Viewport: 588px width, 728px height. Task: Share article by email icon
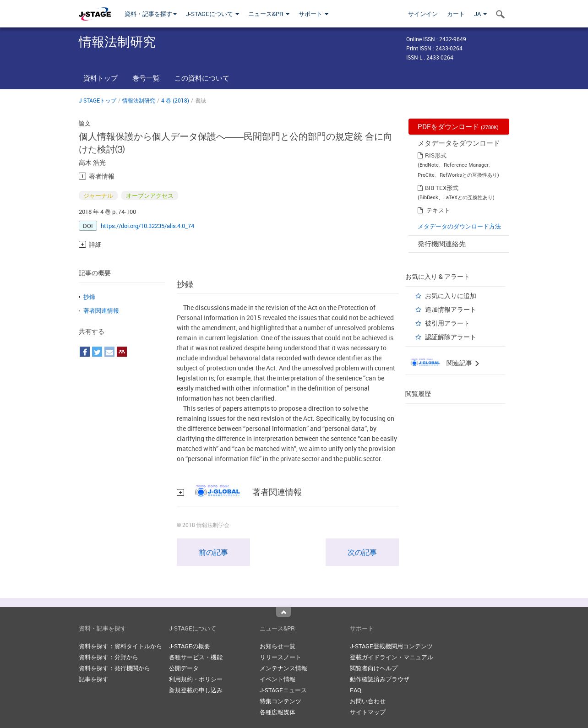[x=109, y=352]
